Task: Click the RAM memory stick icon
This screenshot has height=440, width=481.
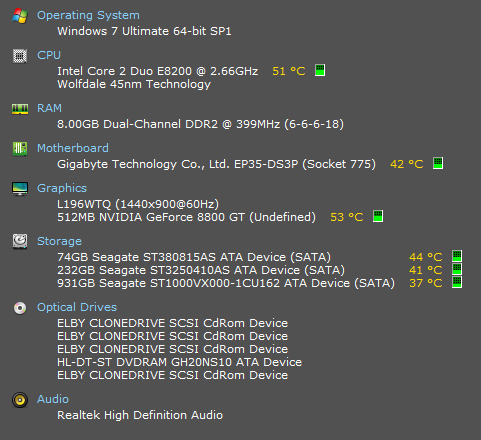Action: pos(20,109)
